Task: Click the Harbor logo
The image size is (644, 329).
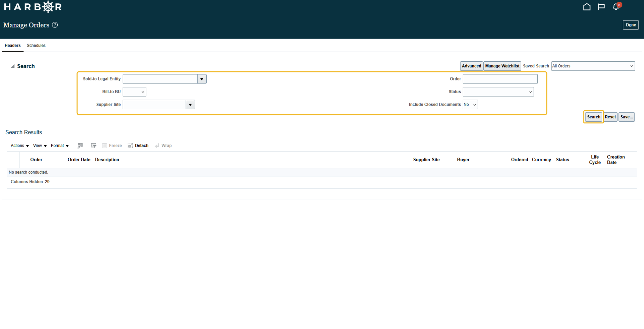Action: 33,7
